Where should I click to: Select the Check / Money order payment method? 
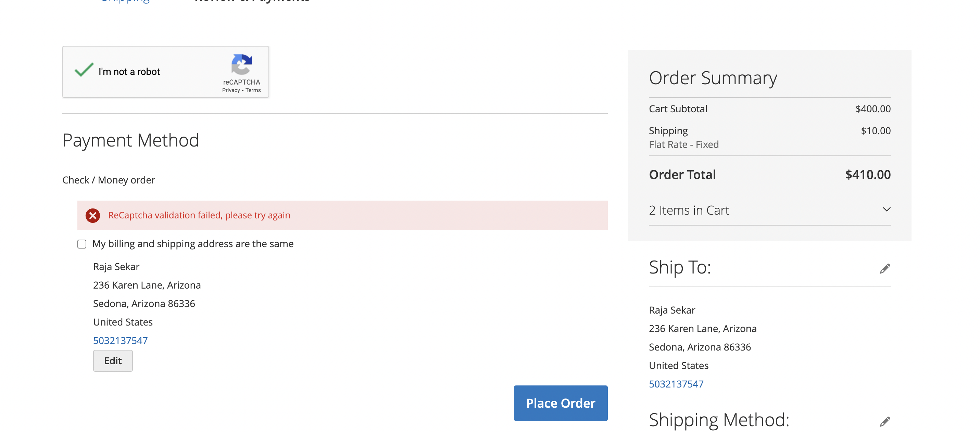tap(109, 179)
